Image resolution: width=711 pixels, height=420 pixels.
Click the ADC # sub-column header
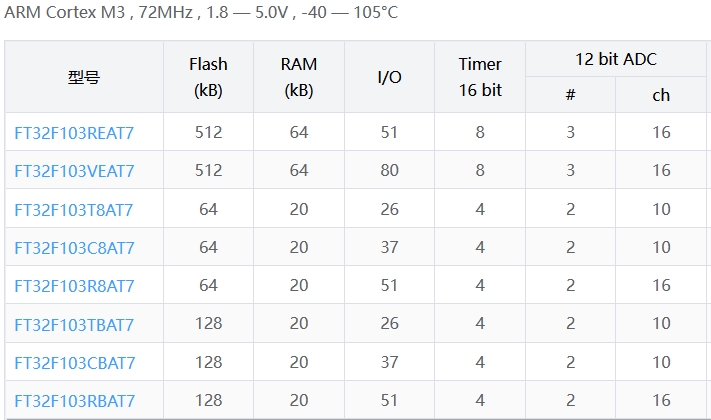[x=570, y=95]
